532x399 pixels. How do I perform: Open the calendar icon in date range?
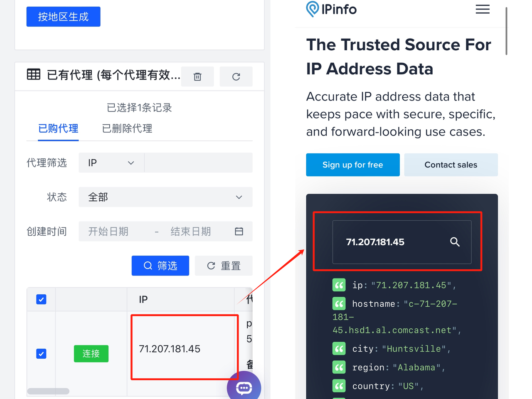(239, 232)
